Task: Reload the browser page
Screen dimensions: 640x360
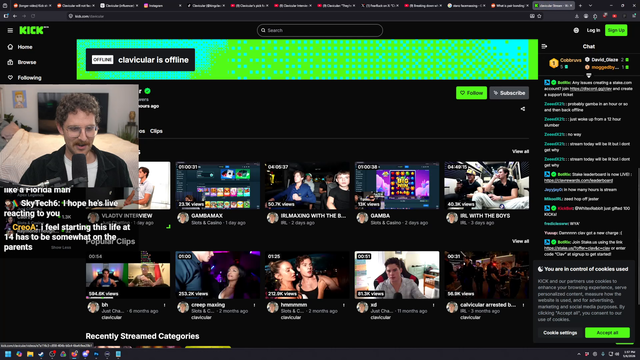Action: click(x=33, y=16)
